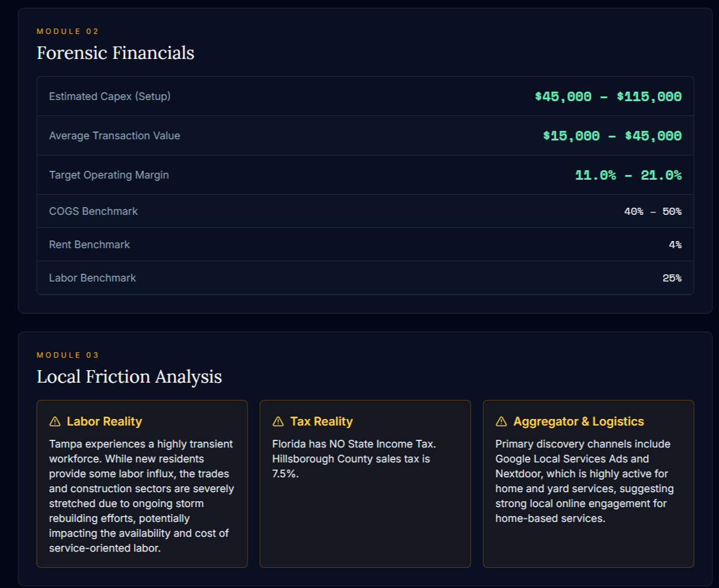The width and height of the screenshot is (719, 588).
Task: Select the COGS Benchmark row label
Action: [x=93, y=211]
